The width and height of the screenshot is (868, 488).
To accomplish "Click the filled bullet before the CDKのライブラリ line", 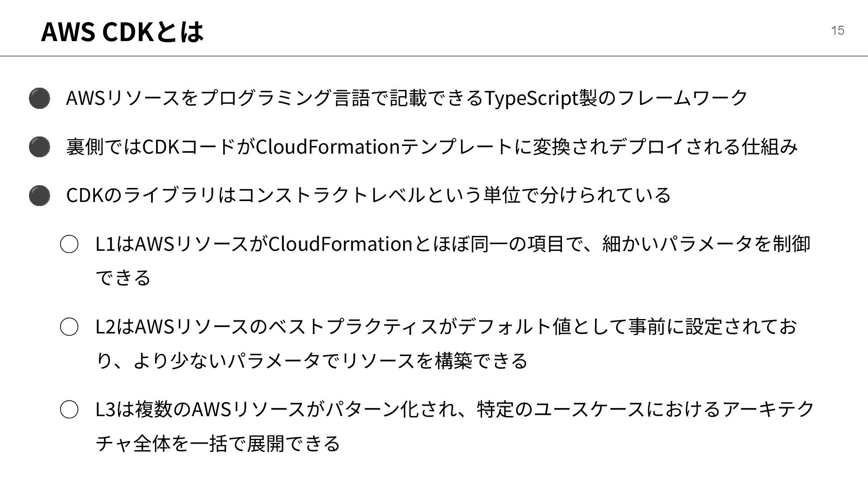I will (39, 196).
